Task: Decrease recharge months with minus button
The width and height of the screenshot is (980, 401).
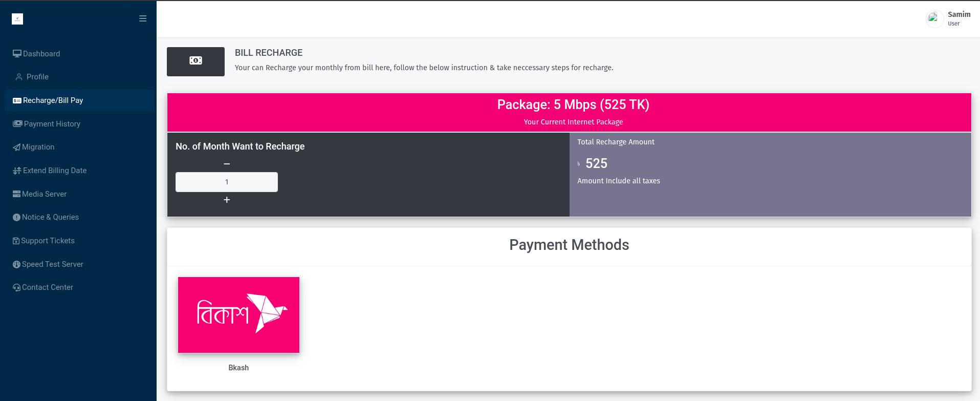Action: (227, 164)
